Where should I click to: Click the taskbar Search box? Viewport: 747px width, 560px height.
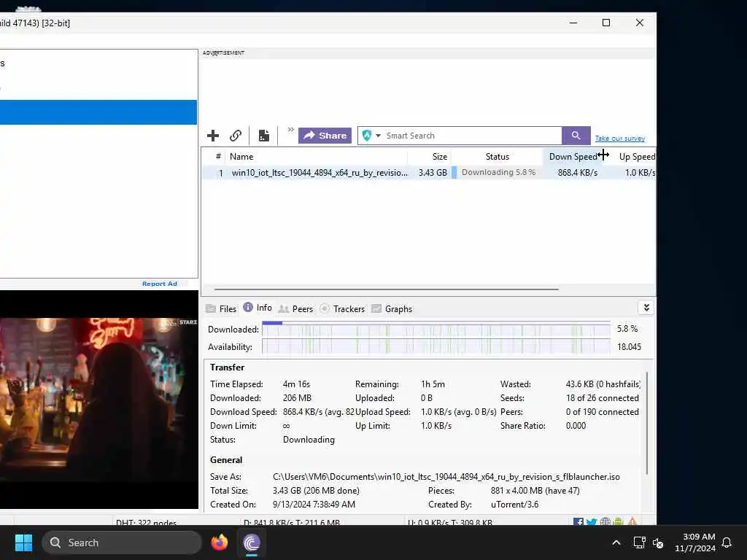[x=122, y=542]
